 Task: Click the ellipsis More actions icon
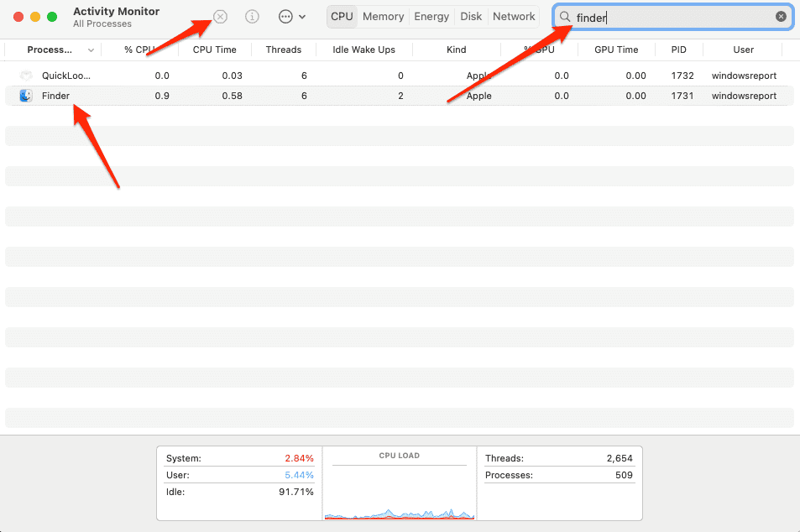[x=285, y=17]
